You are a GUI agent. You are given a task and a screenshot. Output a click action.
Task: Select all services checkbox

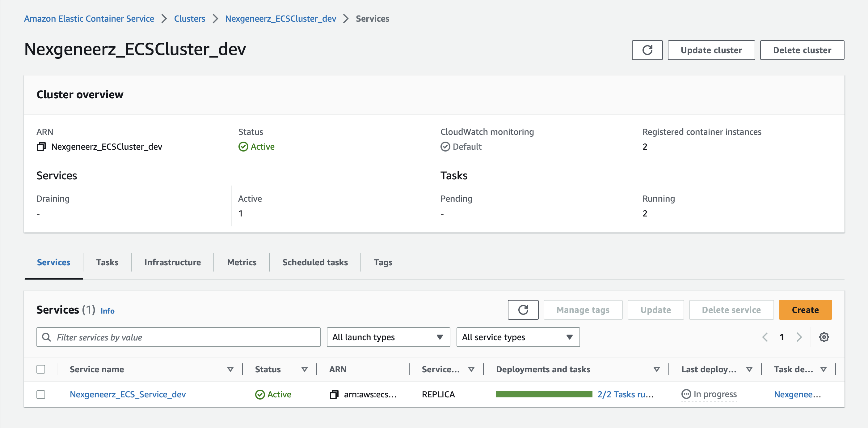point(41,369)
